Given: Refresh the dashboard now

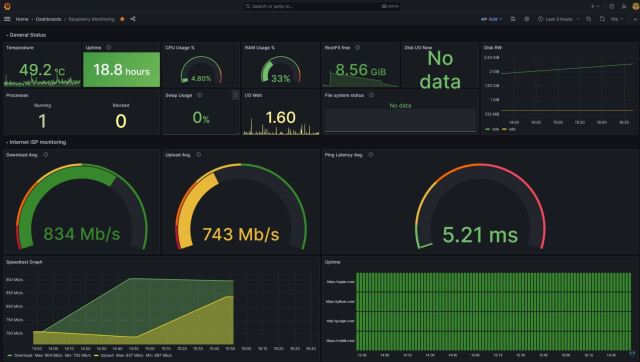Looking at the screenshot, I should tap(602, 19).
